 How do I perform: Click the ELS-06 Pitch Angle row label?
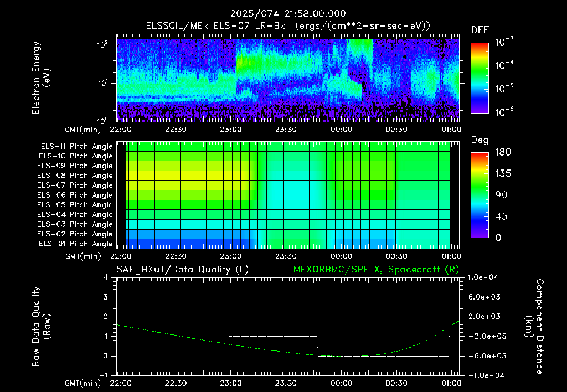pyautogui.click(x=75, y=195)
